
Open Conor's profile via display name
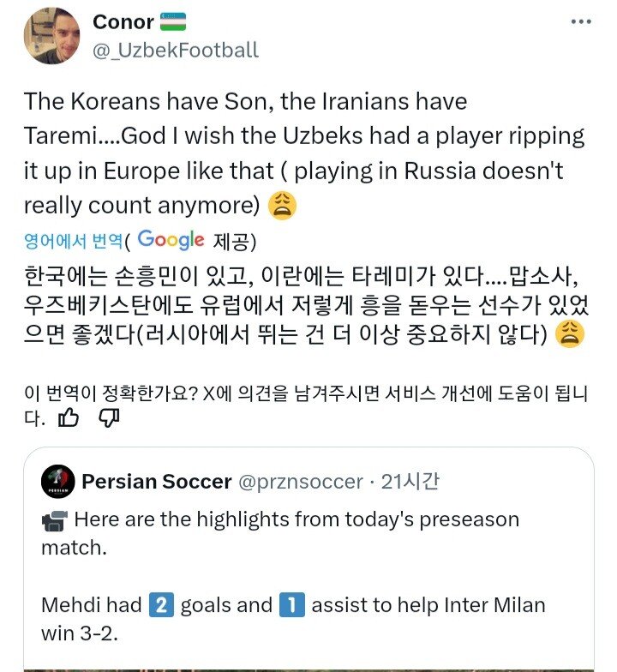pos(123,22)
